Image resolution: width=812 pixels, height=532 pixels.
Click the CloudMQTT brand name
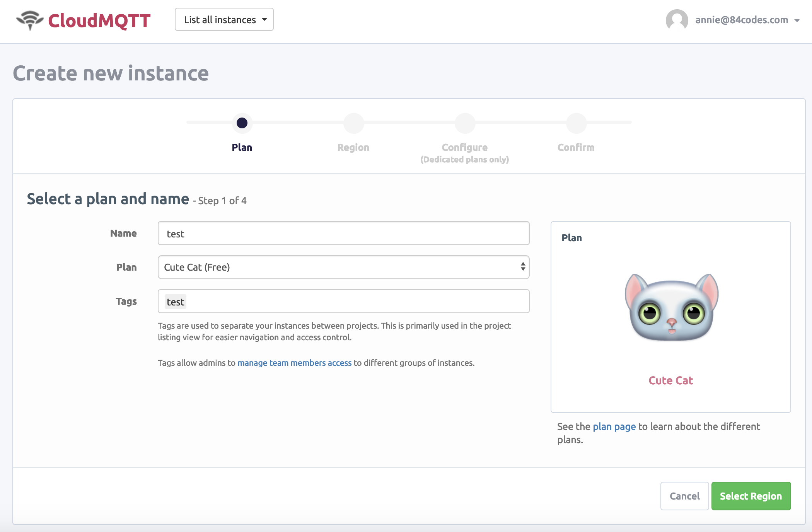pos(99,20)
